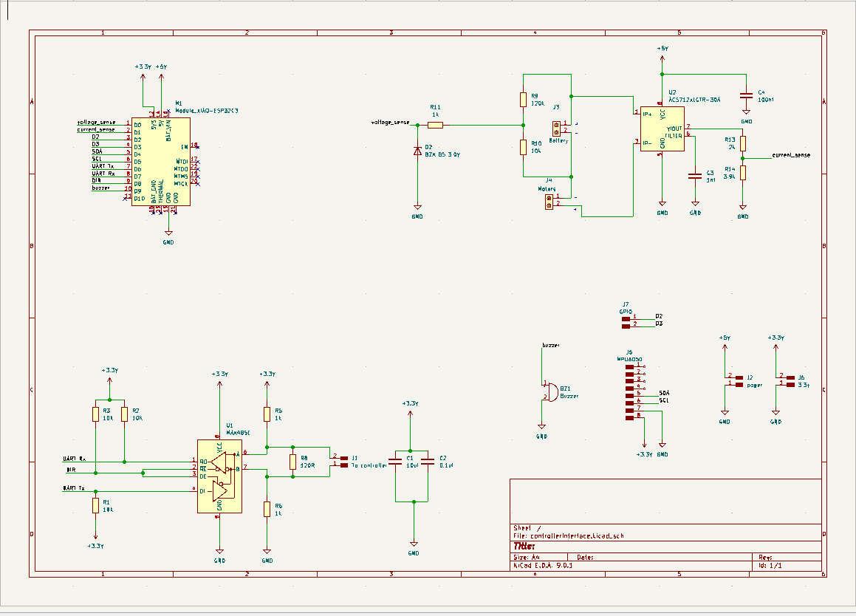Image resolution: width=856 pixels, height=616 pixels.
Task: Select the J6 3.3v connector symbol
Action: pyautogui.click(x=790, y=380)
